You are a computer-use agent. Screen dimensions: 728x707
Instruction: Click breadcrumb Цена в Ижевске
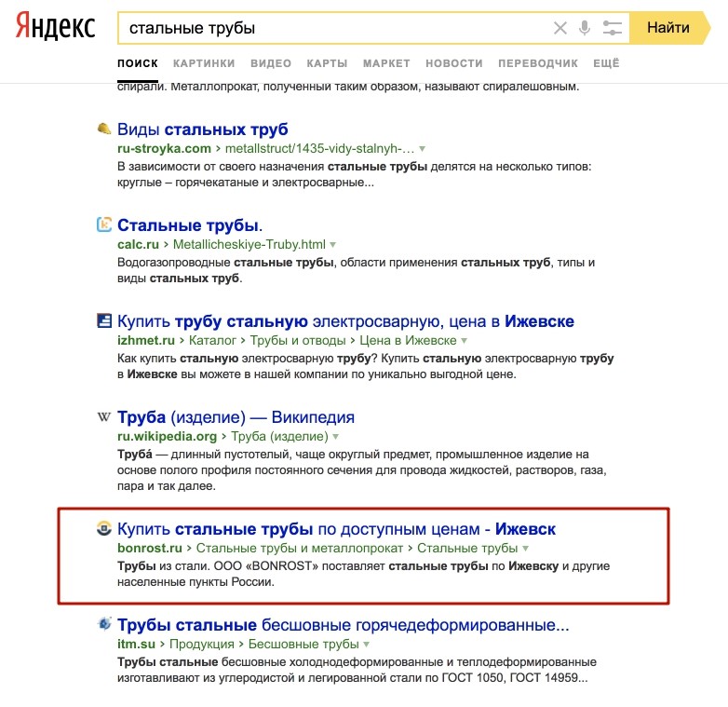click(x=408, y=341)
